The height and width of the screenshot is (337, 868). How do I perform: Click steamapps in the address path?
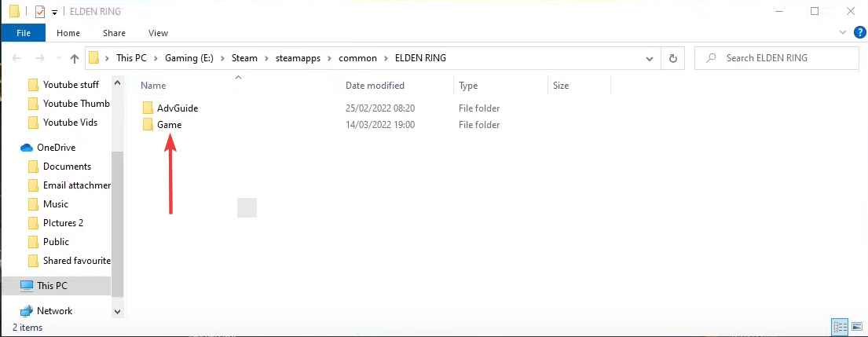pos(298,58)
